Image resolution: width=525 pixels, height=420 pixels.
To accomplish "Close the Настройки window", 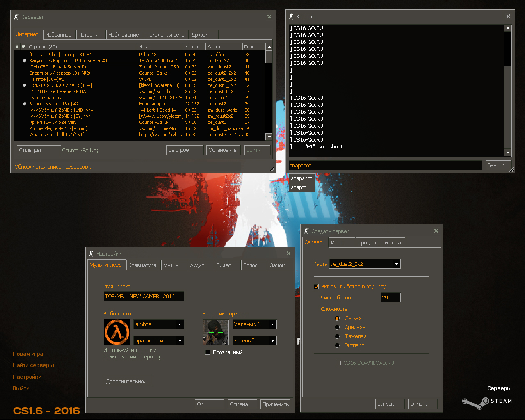I will pyautogui.click(x=288, y=253).
